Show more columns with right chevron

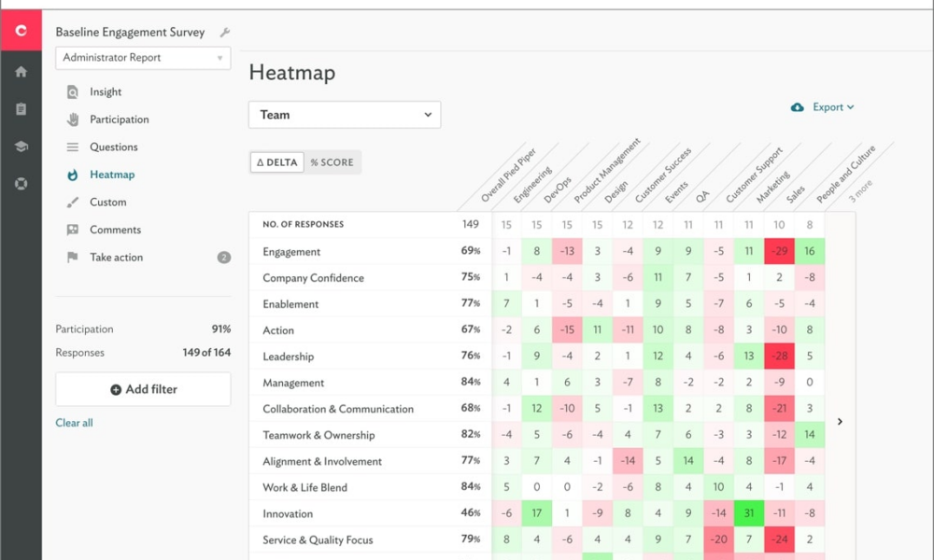click(840, 421)
